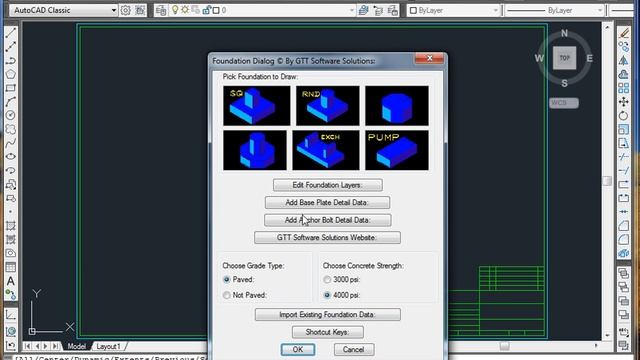Select the Construction Line tool
Screen dimensions: 640x360
[x=11, y=47]
